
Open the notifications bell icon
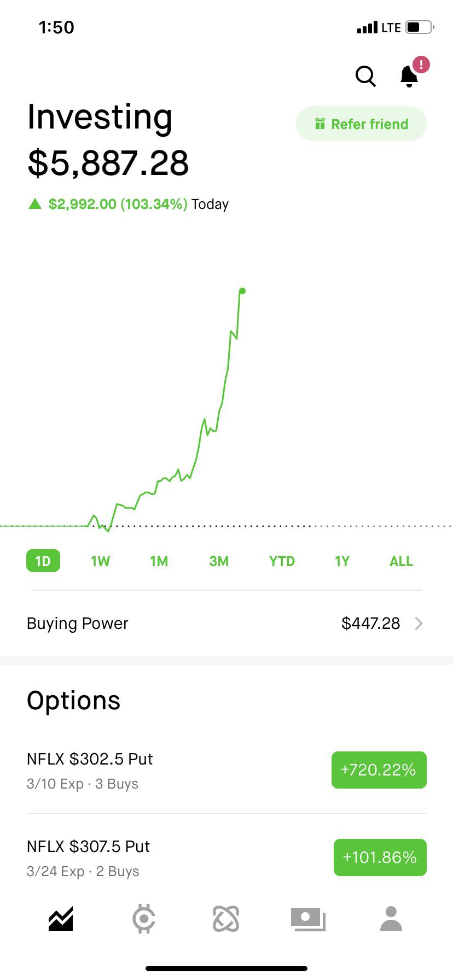point(409,76)
